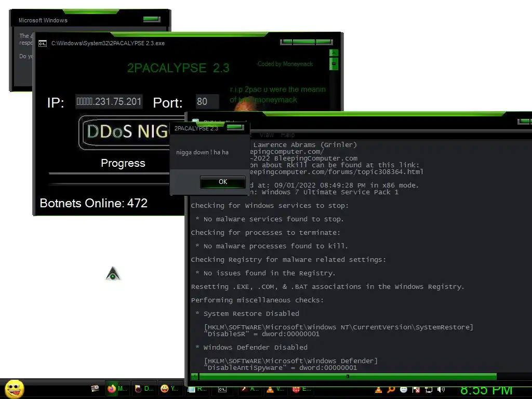Click the VLC cone tray icon
The height and width of the screenshot is (399, 532).
379,390
